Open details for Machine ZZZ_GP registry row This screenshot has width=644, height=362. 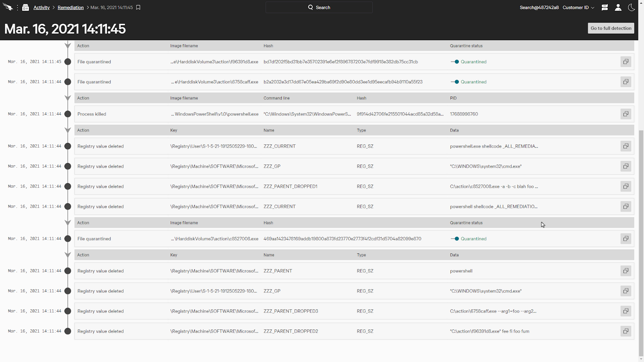pyautogui.click(x=626, y=166)
